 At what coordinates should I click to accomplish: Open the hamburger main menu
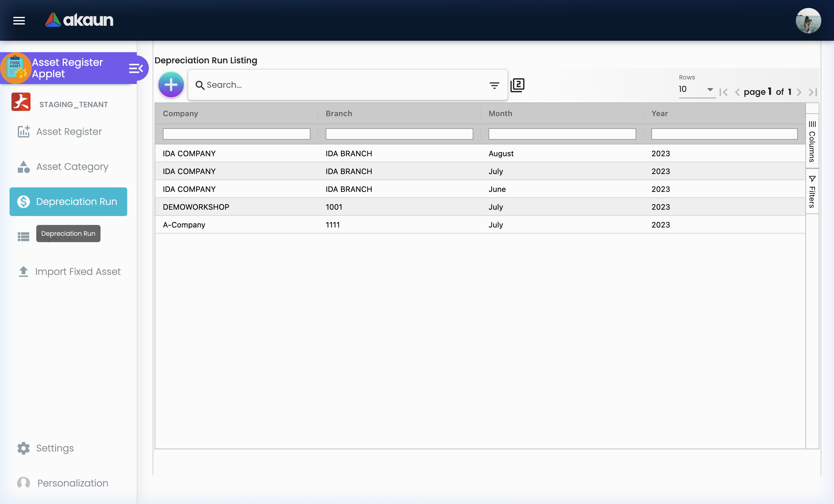pyautogui.click(x=19, y=21)
